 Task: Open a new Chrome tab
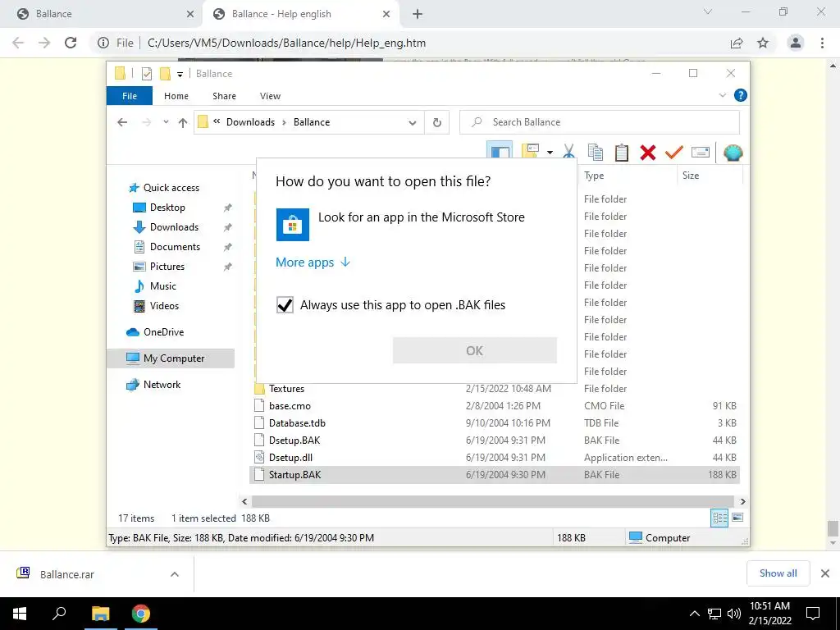418,14
